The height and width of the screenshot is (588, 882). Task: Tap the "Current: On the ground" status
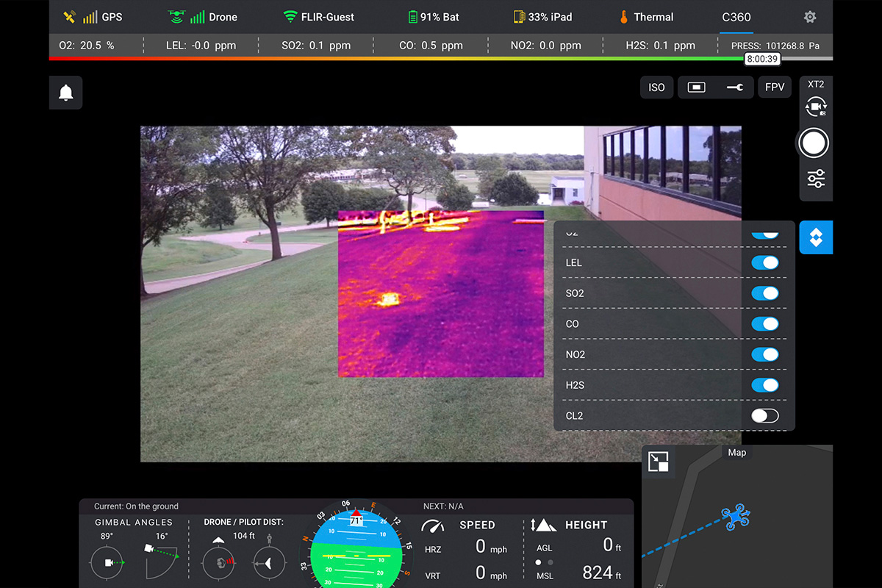(x=136, y=506)
